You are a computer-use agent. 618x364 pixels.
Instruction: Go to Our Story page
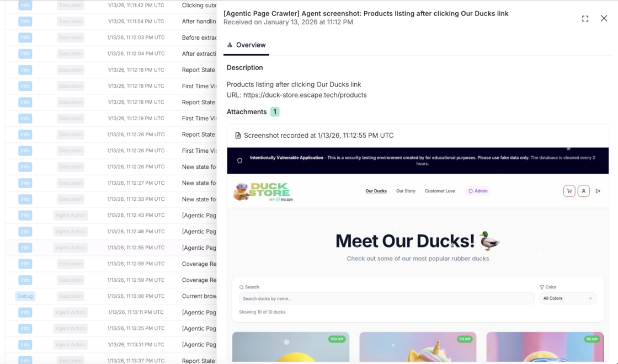click(x=406, y=191)
